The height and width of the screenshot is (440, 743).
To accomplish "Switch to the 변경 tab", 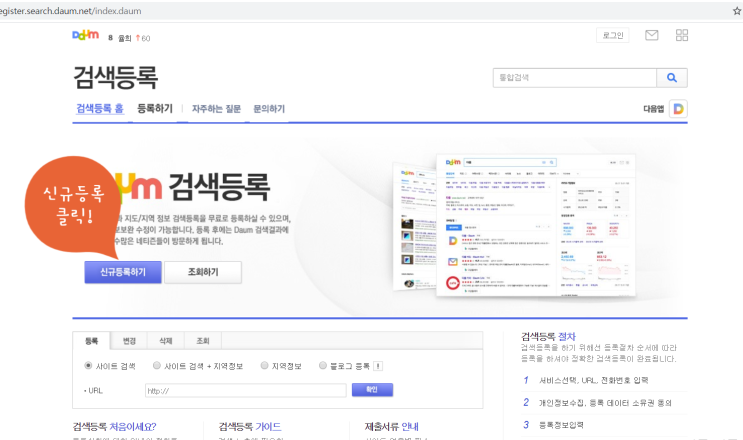I will (129, 341).
